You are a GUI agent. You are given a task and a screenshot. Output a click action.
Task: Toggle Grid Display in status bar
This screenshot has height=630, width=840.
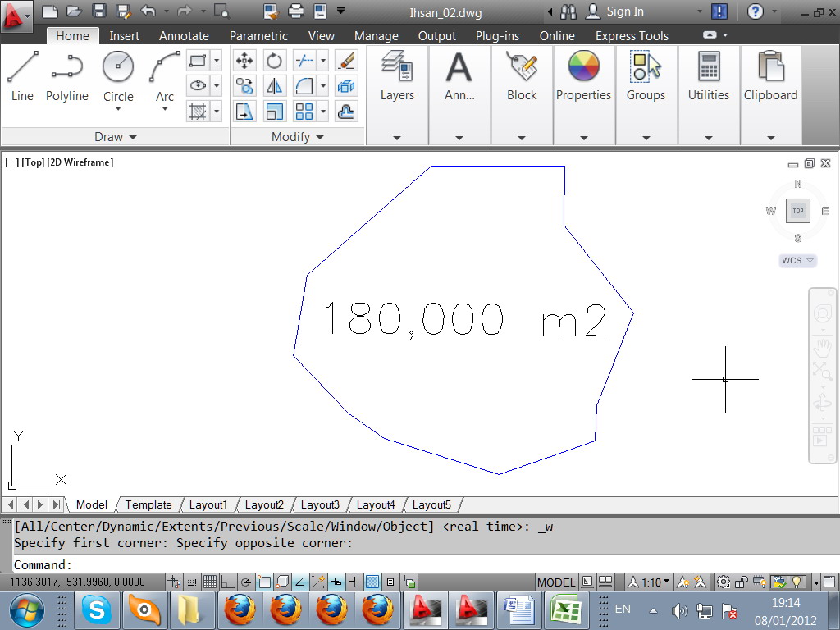(209, 582)
